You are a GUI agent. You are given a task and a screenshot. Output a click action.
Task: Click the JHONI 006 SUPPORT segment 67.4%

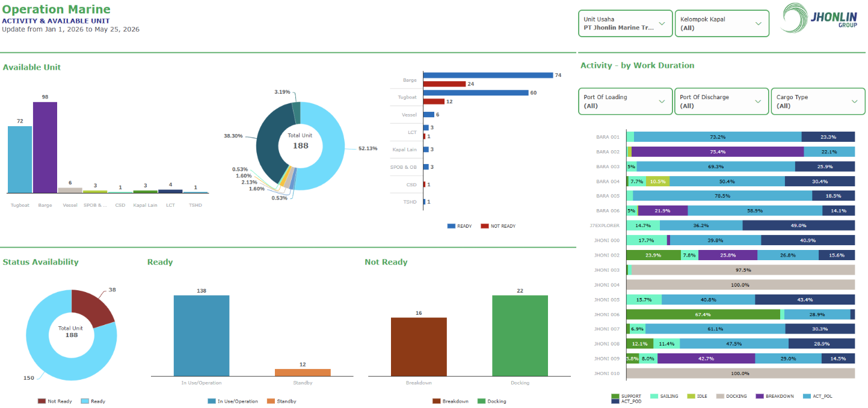pyautogui.click(x=703, y=314)
